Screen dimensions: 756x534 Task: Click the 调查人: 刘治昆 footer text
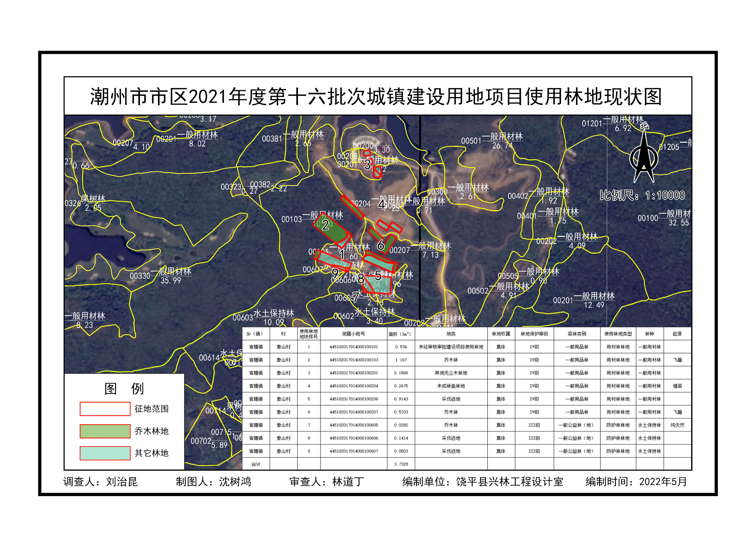point(100,482)
